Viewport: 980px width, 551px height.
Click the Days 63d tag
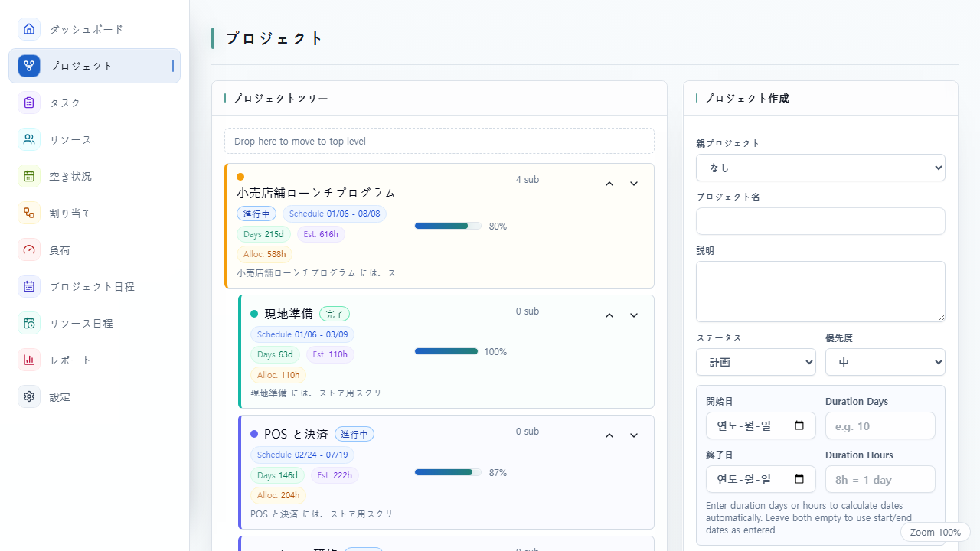point(275,354)
